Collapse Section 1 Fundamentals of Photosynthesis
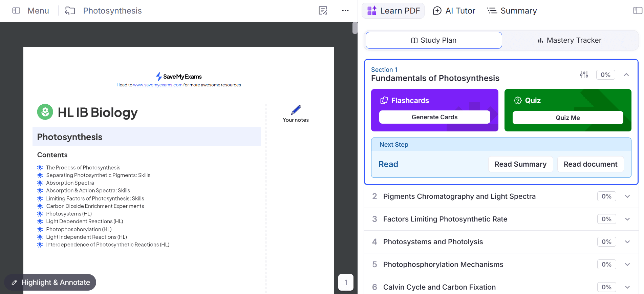 626,75
